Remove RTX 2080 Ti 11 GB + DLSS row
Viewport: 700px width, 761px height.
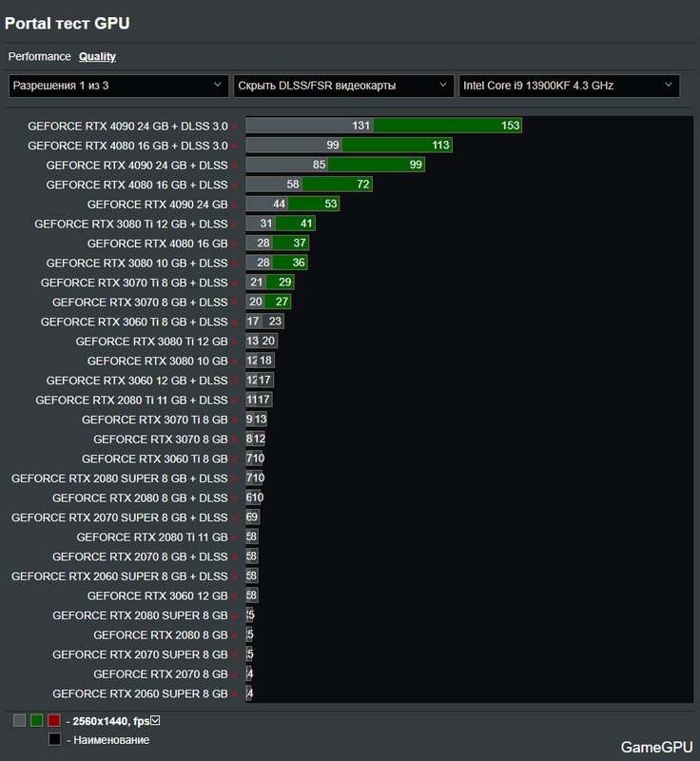[x=235, y=400]
